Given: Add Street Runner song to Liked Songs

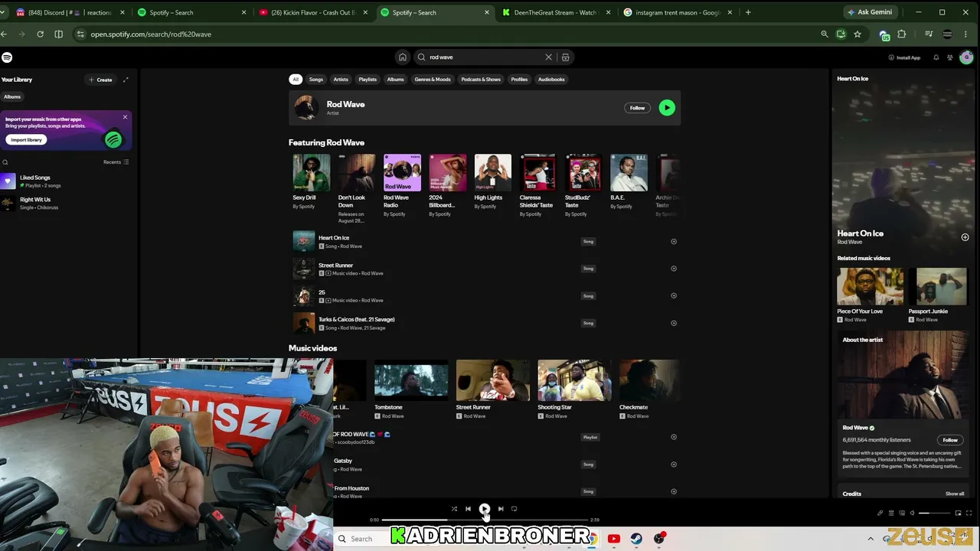Looking at the screenshot, I should (x=674, y=269).
